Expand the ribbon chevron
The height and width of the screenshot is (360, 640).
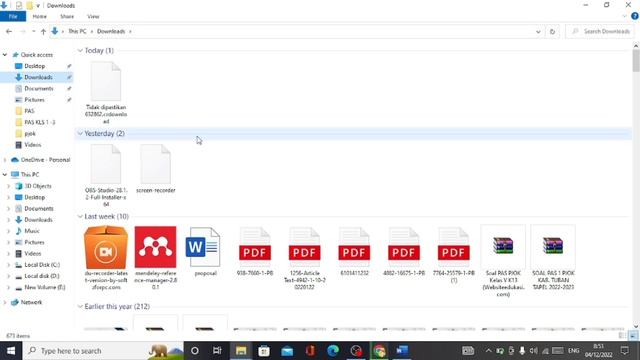point(624,16)
